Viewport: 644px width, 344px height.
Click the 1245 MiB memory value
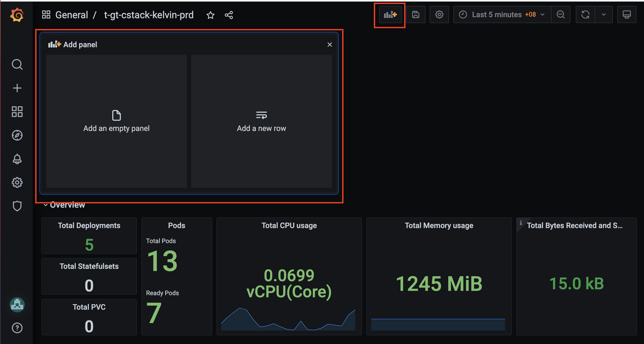[x=439, y=284]
